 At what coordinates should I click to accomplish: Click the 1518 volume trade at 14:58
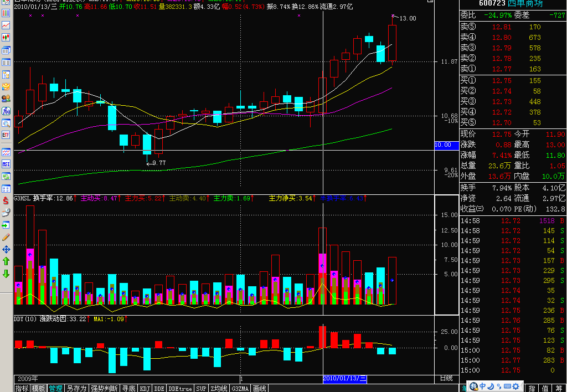click(x=547, y=220)
